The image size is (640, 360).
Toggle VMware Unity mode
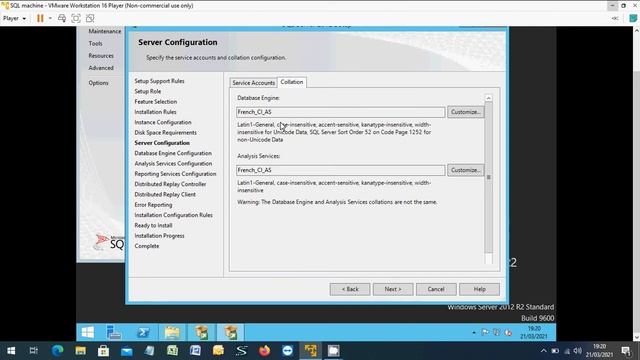[x=90, y=18]
